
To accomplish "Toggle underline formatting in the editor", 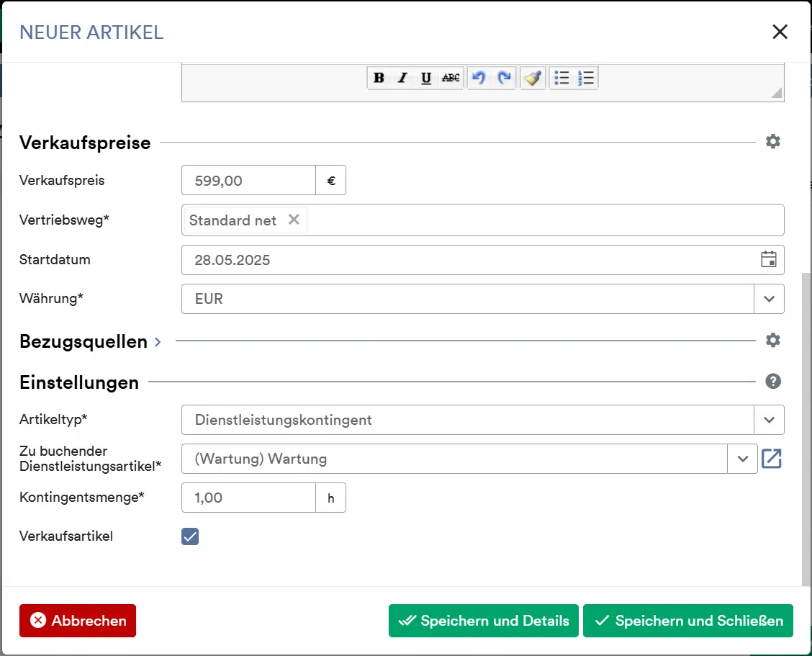I will (426, 78).
